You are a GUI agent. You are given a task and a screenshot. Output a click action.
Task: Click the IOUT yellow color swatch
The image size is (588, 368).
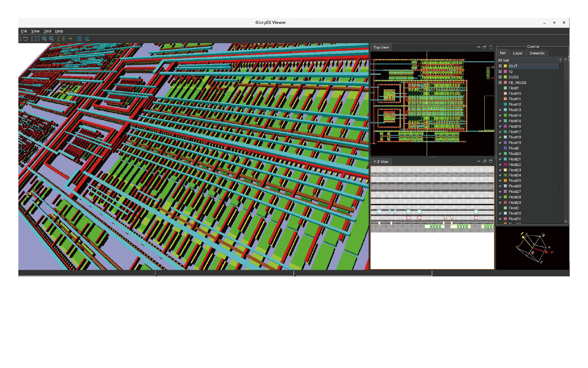click(x=505, y=66)
